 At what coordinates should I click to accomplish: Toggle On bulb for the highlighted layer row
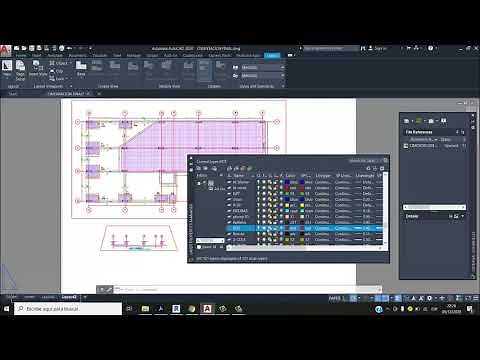click(258, 228)
